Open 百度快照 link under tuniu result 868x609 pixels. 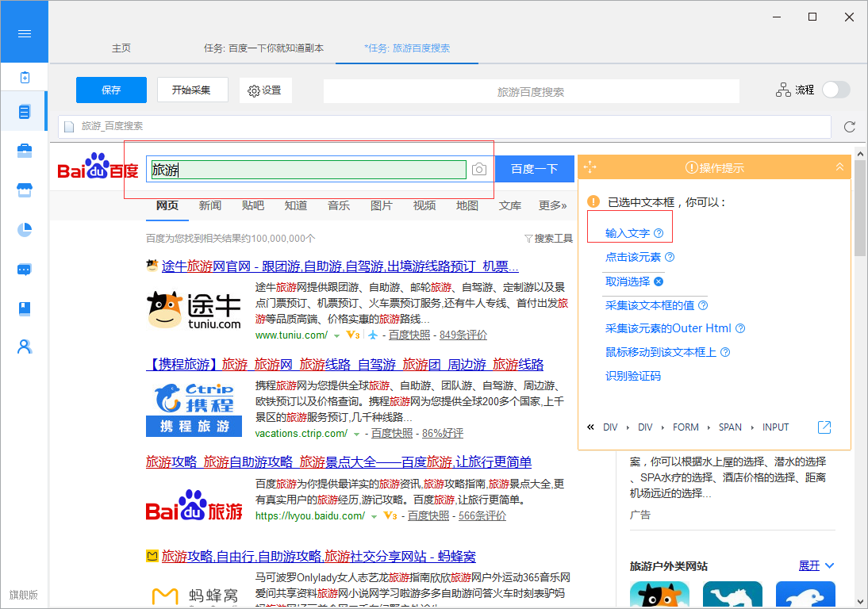pos(409,335)
